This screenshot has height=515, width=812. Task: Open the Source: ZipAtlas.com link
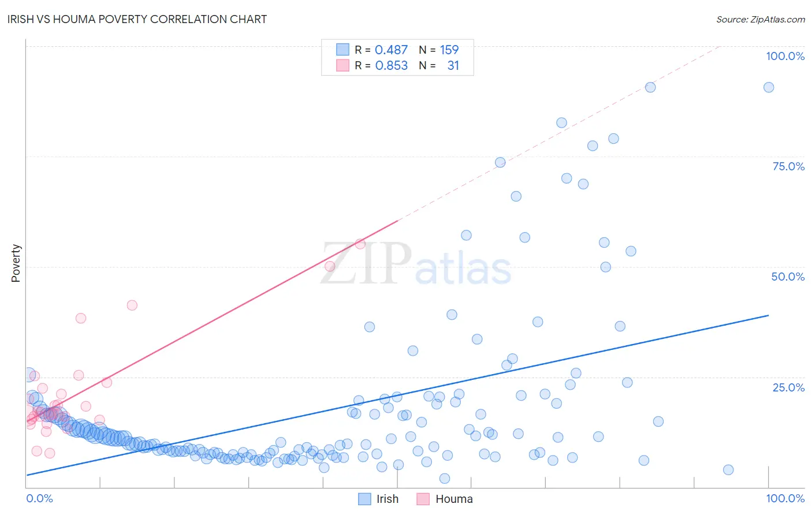coord(761,19)
